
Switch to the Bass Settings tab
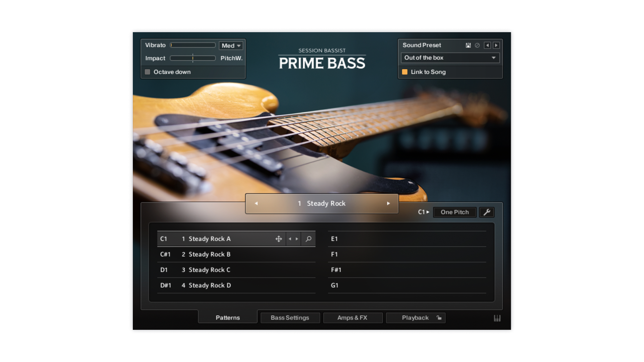pyautogui.click(x=290, y=318)
